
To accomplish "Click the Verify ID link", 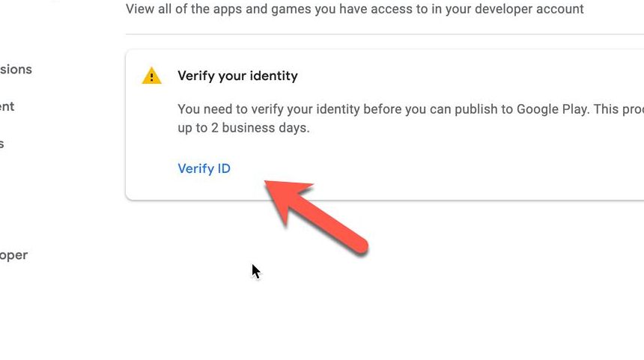I will pyautogui.click(x=204, y=168).
